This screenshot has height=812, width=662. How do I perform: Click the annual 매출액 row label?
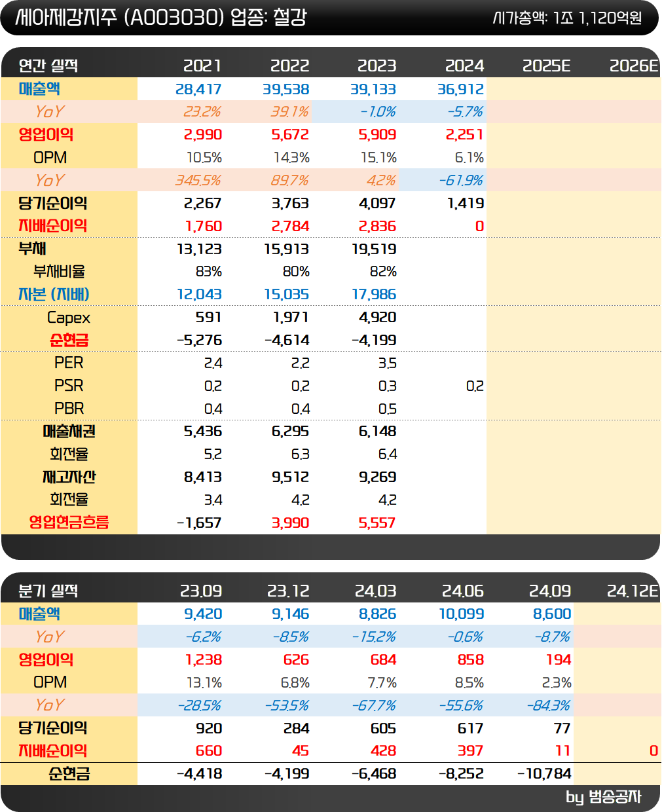tap(39, 88)
